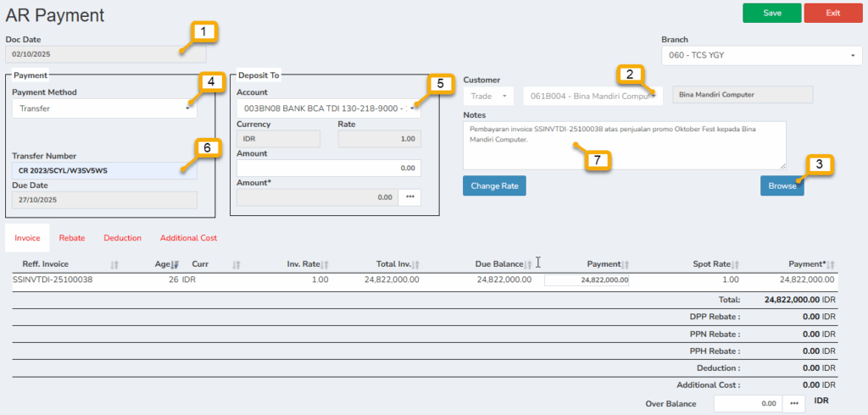Click the red Exit button
The height and width of the screenshot is (415, 868).
(832, 13)
